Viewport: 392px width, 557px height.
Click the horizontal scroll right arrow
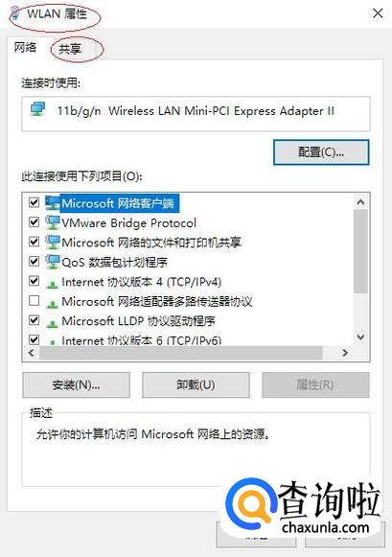[345, 353]
